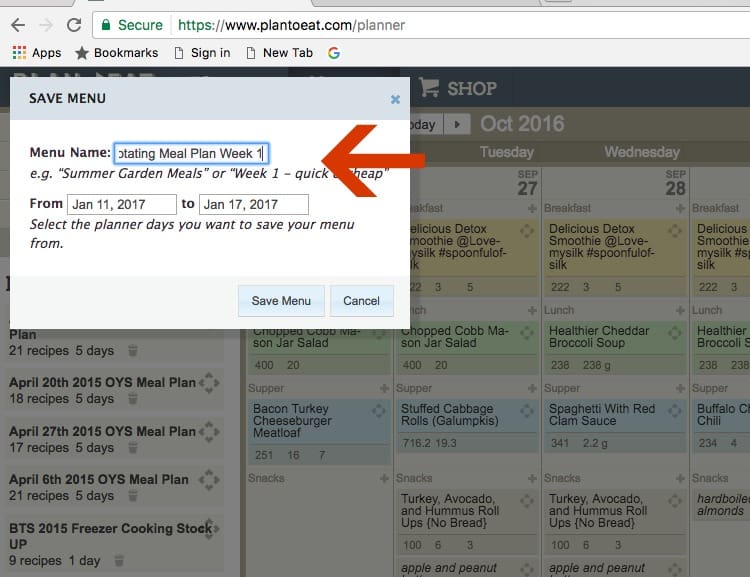Select April 6th 2015 OYS Meal Plan
This screenshot has height=577, width=750.
99,479
